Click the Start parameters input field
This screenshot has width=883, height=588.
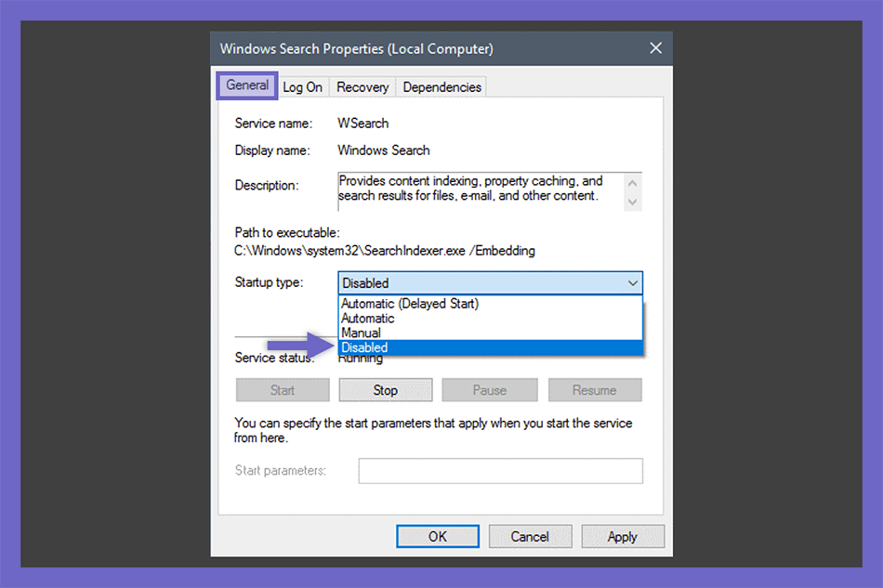point(501,470)
